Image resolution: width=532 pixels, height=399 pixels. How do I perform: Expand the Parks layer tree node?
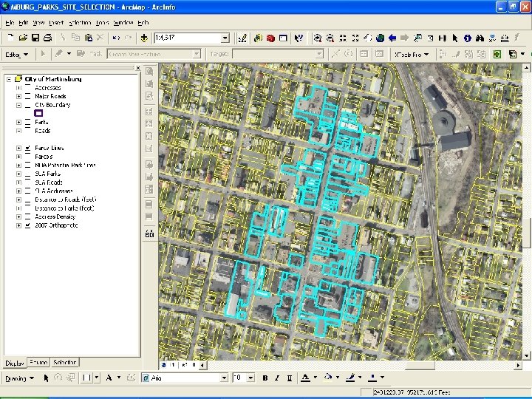click(x=18, y=122)
